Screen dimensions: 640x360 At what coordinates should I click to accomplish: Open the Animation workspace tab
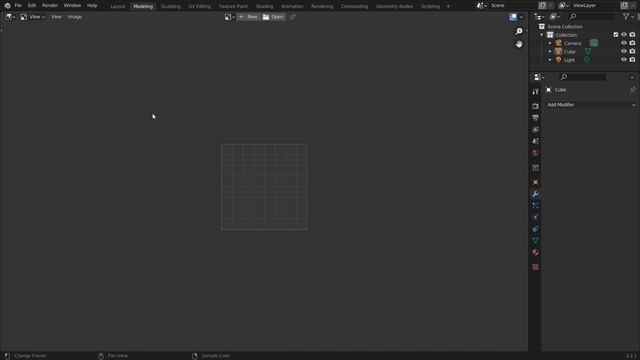[292, 6]
